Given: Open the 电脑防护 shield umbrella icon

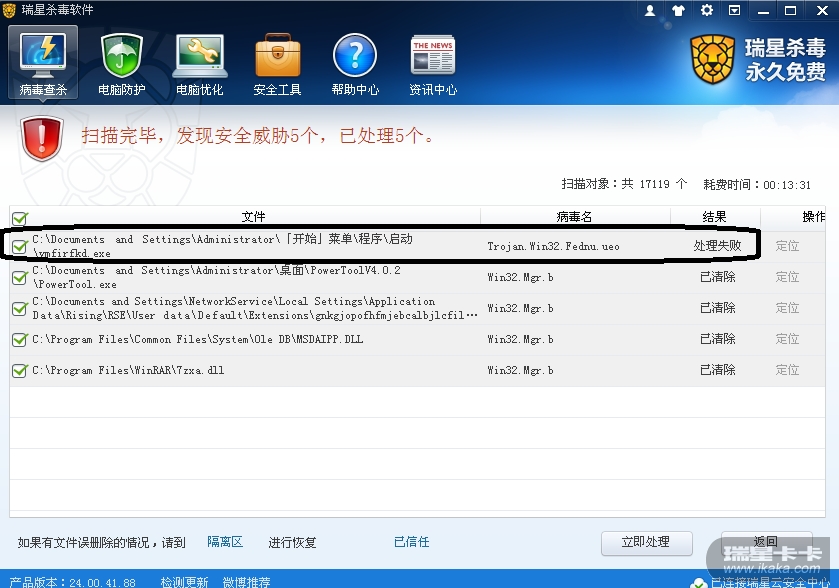Looking at the screenshot, I should 121,63.
